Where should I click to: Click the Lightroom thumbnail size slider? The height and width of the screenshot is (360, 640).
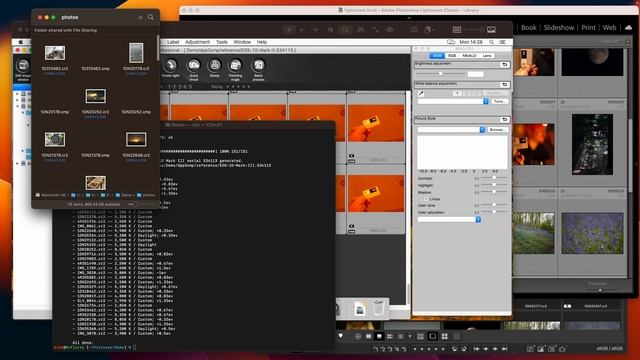600,289
